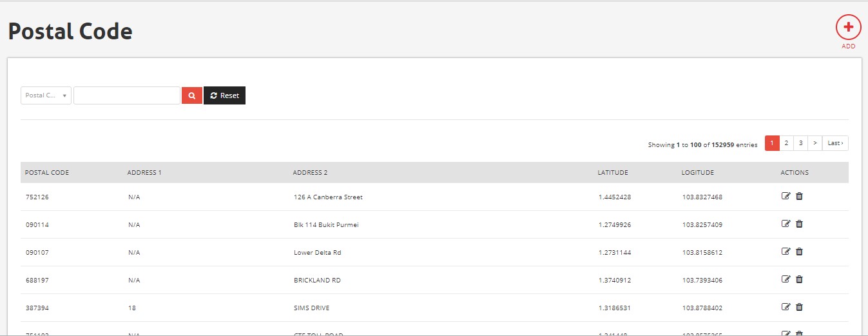Viewport: 868px width, 336px height.
Task: Jump to the Last page
Action: click(835, 143)
